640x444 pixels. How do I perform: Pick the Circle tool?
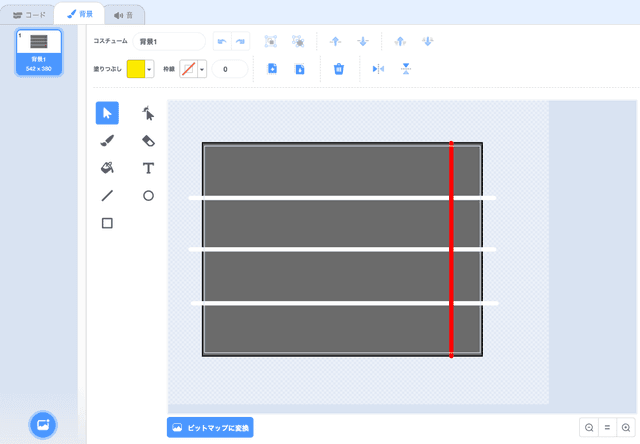(148, 196)
